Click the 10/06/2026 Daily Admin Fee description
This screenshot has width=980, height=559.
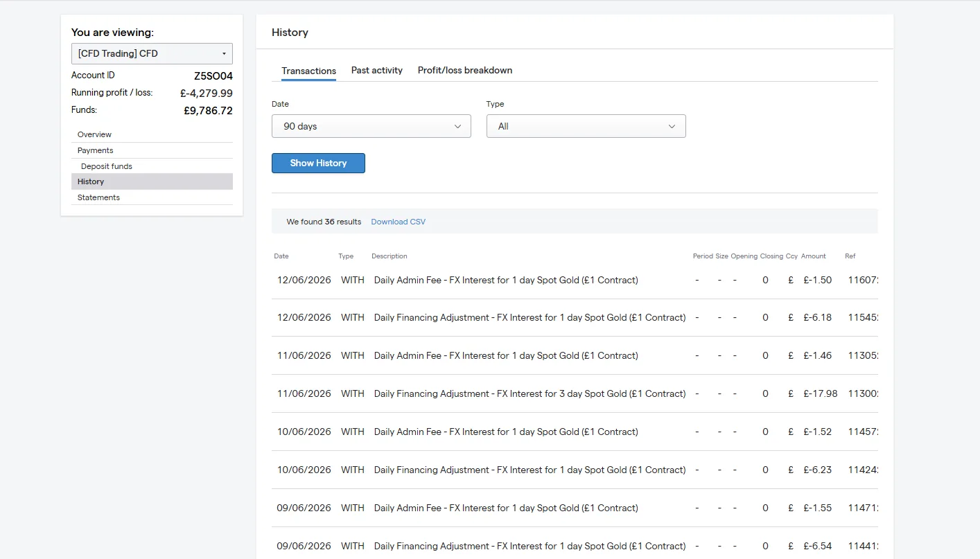pos(506,432)
